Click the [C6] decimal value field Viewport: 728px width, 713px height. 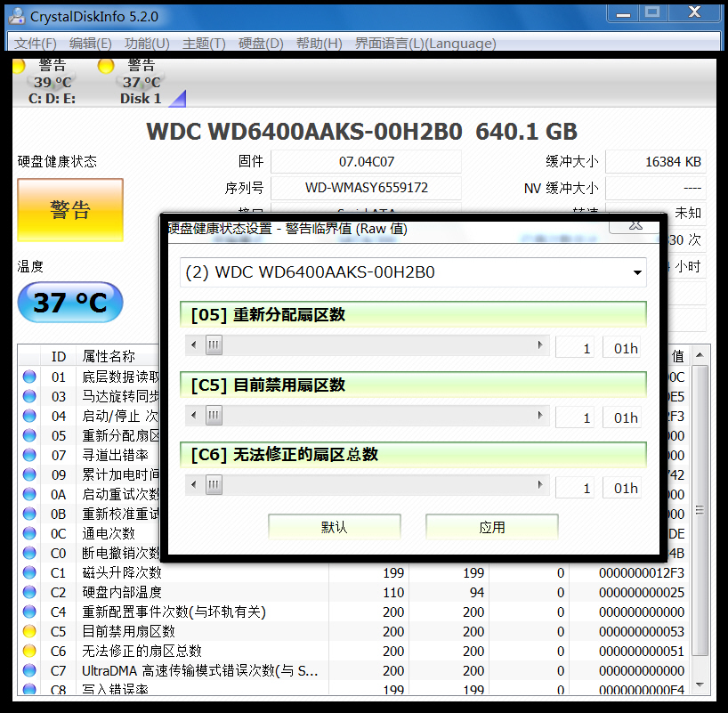[575, 487]
